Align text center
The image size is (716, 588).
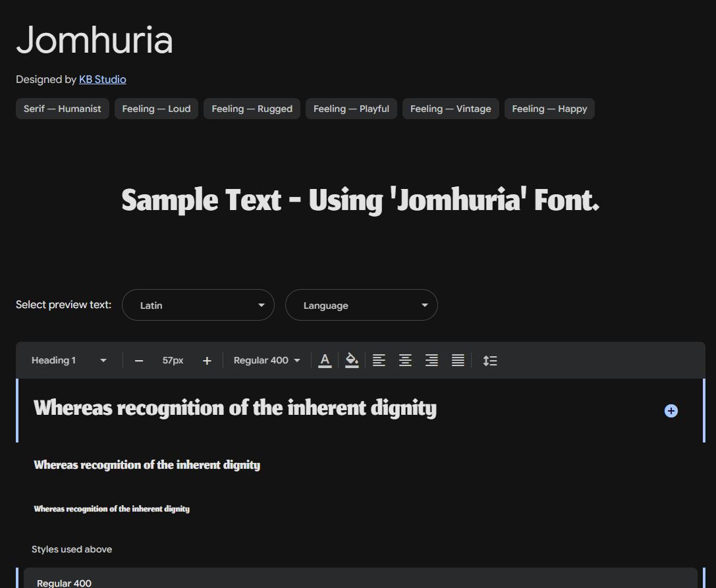(x=406, y=360)
